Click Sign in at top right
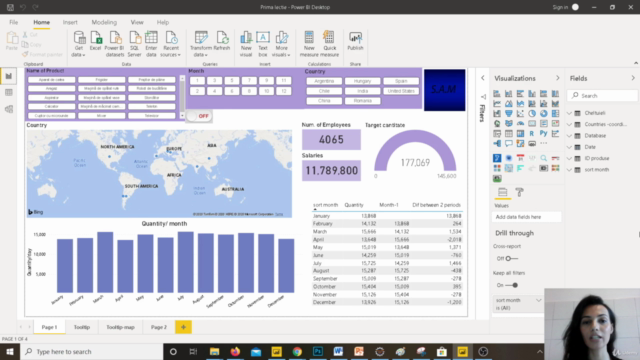 [560, 7]
